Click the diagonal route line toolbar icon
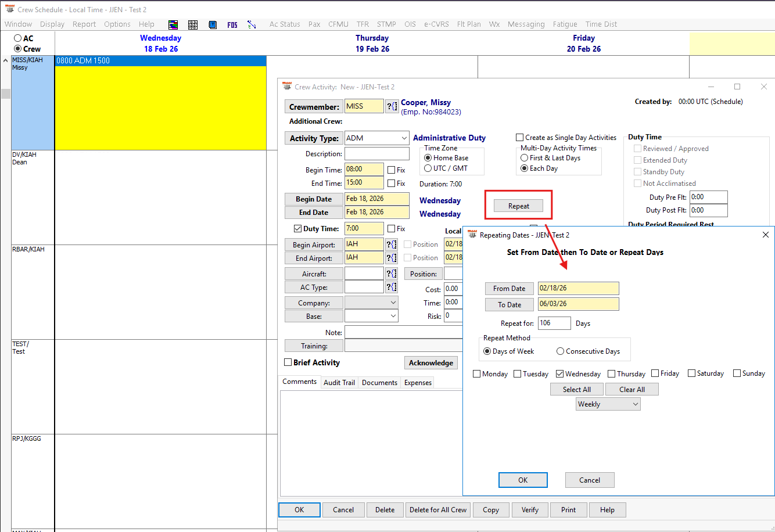The width and height of the screenshot is (775, 532). coord(252,24)
